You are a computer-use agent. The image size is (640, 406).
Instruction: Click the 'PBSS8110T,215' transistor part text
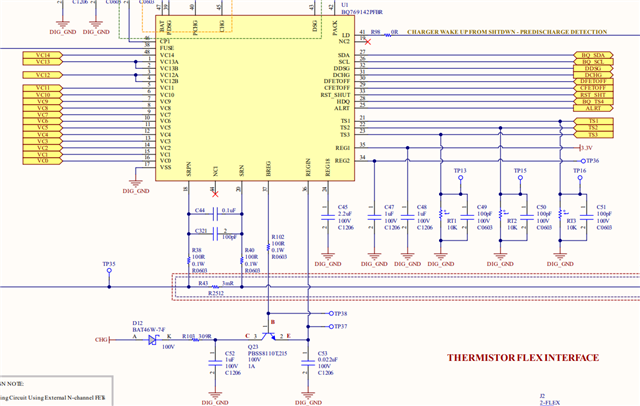[267, 353]
